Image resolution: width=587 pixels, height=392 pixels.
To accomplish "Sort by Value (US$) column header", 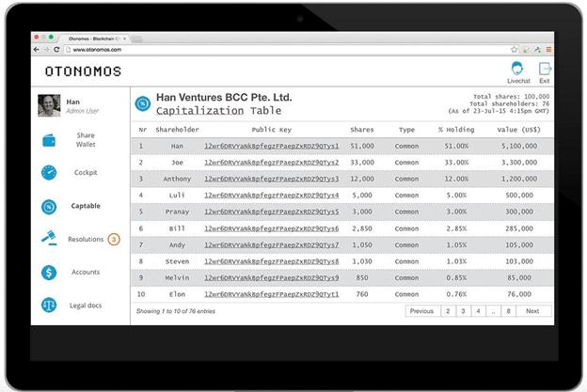I will [x=519, y=130].
